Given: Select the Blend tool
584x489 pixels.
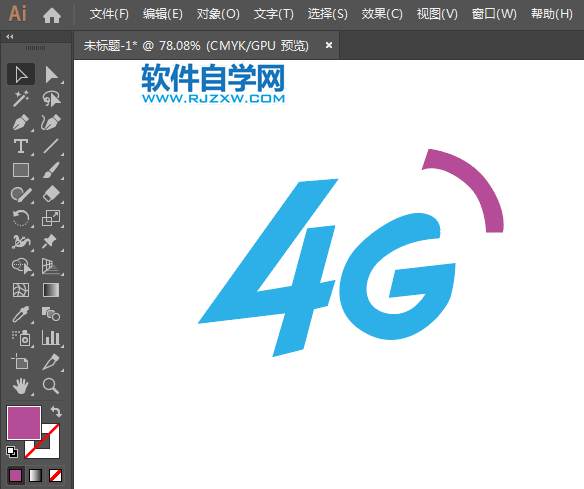Looking at the screenshot, I should [51, 314].
